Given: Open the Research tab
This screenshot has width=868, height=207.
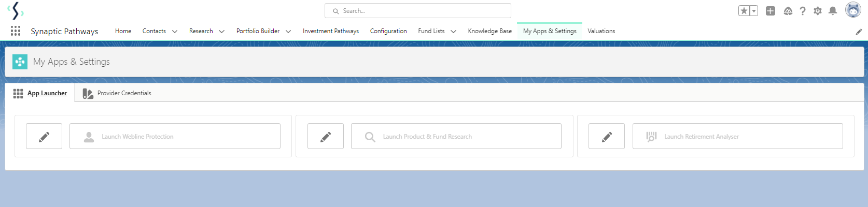Looking at the screenshot, I should pos(201,31).
